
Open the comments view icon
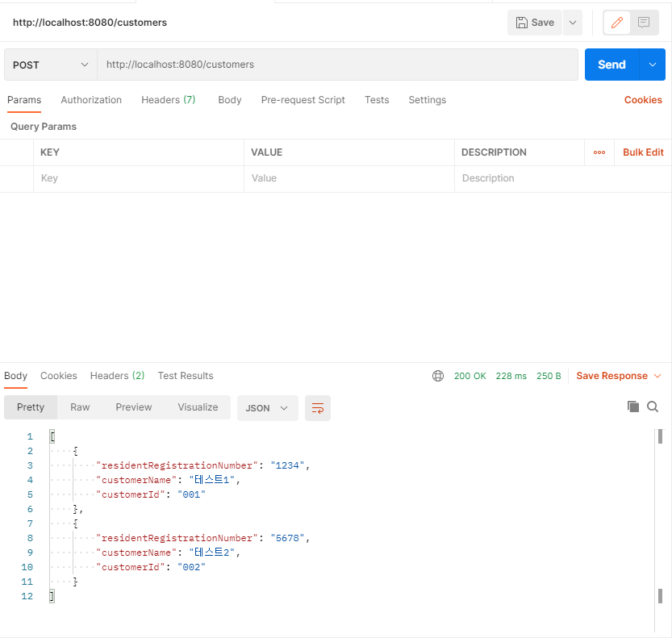coord(644,23)
